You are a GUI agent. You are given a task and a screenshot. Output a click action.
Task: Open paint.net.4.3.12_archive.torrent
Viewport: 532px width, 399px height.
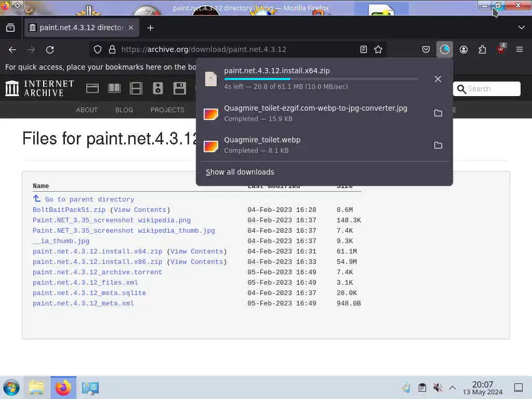click(97, 272)
